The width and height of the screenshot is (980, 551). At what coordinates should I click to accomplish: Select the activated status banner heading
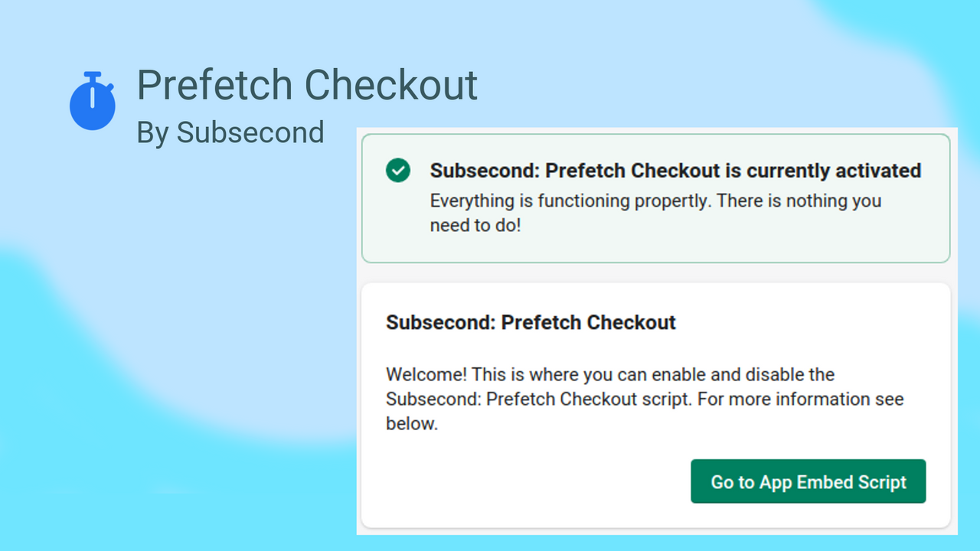675,170
